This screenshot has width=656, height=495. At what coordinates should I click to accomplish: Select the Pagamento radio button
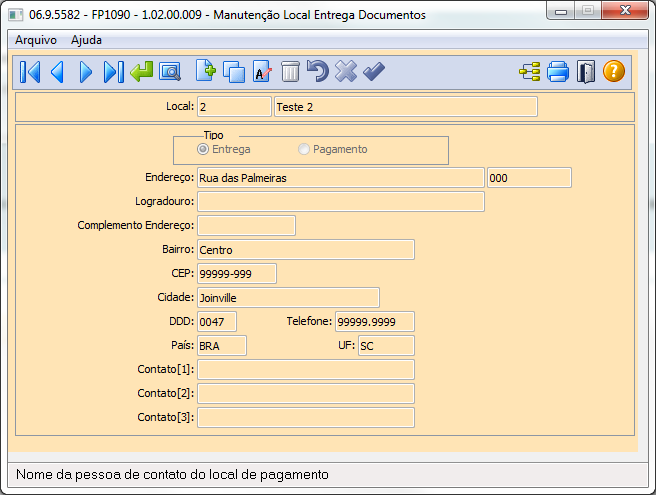pyautogui.click(x=303, y=149)
